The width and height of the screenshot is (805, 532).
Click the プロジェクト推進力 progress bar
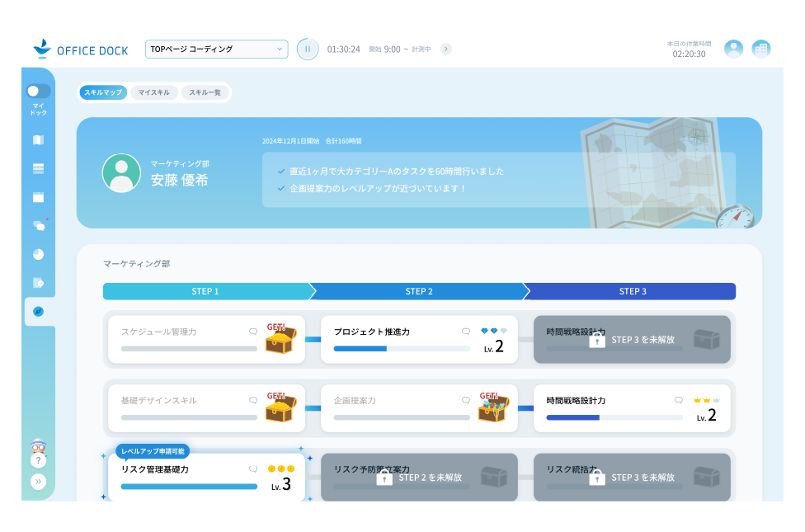[400, 349]
